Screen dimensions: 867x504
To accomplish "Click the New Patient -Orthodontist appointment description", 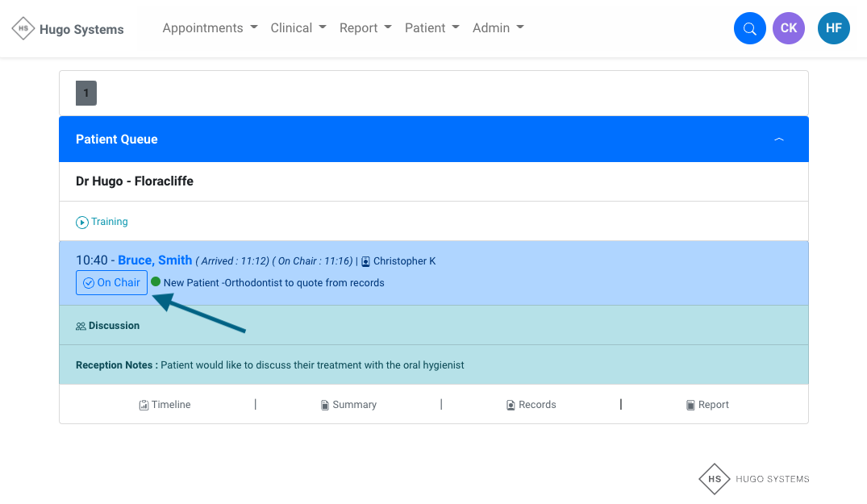I will coord(273,282).
